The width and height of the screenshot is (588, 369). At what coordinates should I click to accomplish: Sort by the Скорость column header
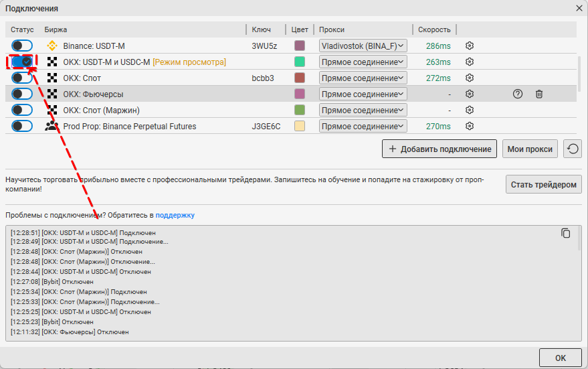[x=434, y=29]
